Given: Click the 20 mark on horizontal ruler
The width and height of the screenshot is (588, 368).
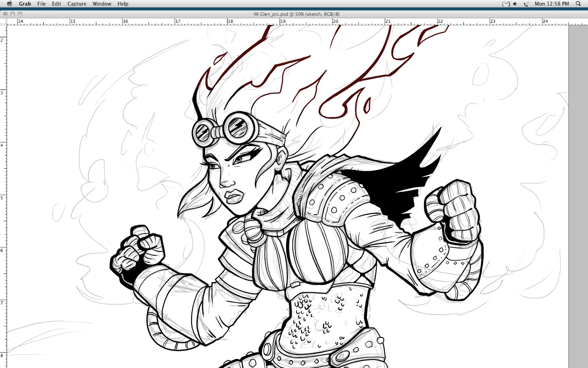Looking at the screenshot, I should pyautogui.click(x=335, y=21).
